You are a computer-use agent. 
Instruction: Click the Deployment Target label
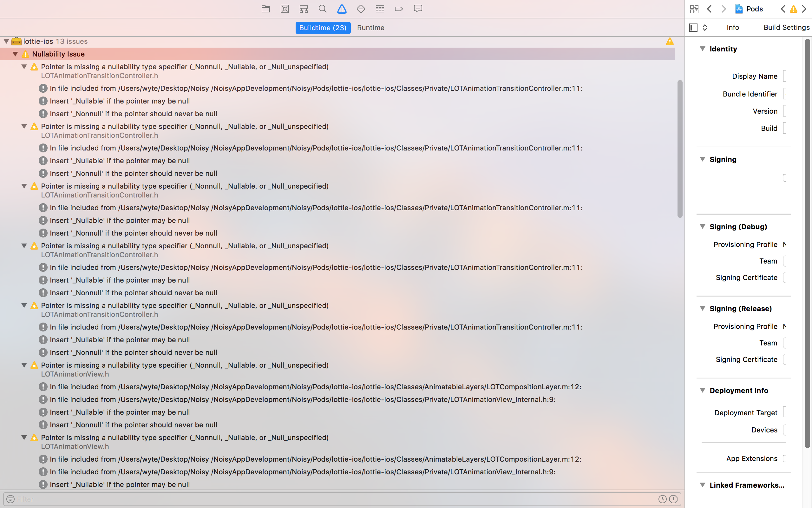coord(746,412)
